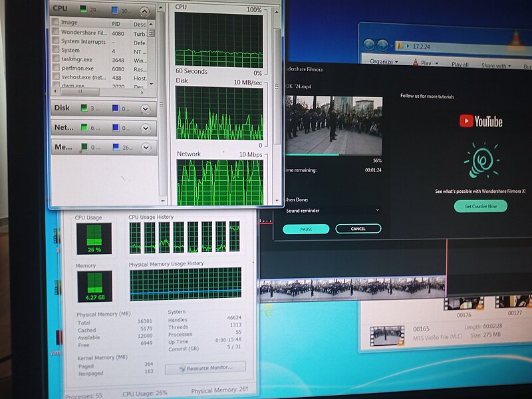
Task: Click Play all in Explorer toolbar
Action: click(460, 65)
